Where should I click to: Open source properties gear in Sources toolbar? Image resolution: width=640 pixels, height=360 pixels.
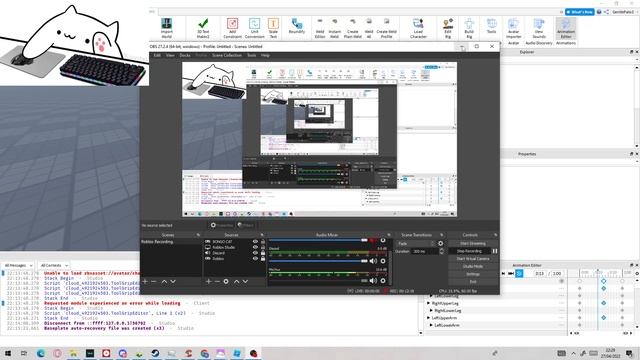pos(226,282)
